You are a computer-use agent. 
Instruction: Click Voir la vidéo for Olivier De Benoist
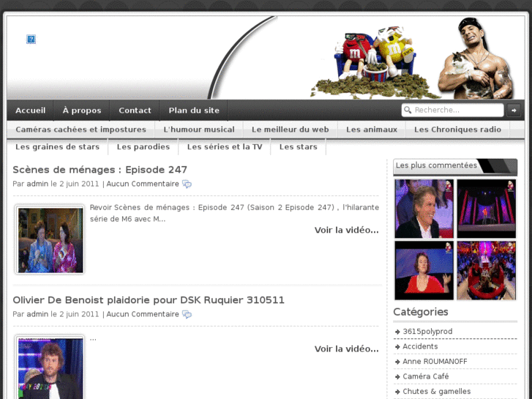346,349
